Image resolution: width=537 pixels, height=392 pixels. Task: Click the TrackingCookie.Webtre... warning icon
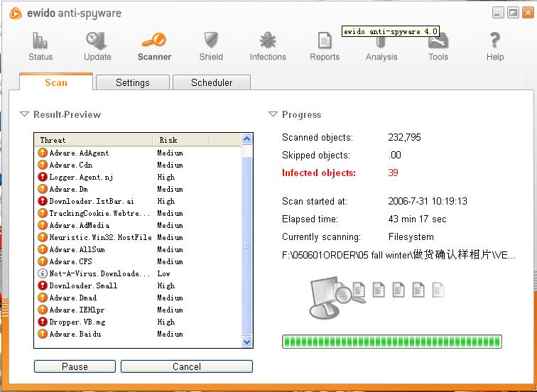[x=43, y=213]
